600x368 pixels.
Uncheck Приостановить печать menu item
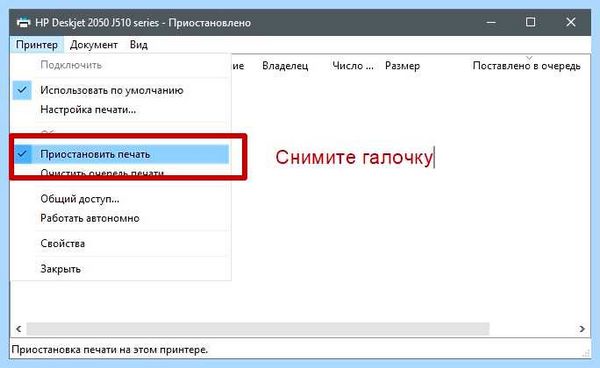(121, 154)
